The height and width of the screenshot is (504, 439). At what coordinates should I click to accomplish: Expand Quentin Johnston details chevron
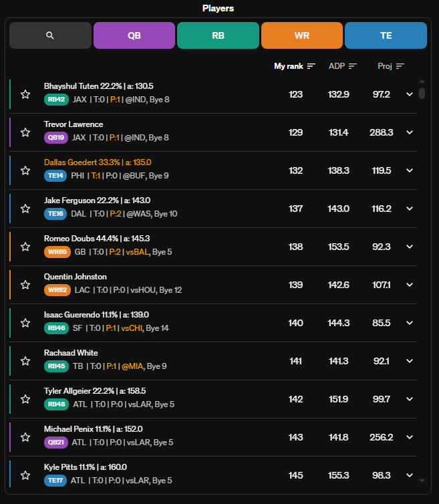[x=410, y=285]
